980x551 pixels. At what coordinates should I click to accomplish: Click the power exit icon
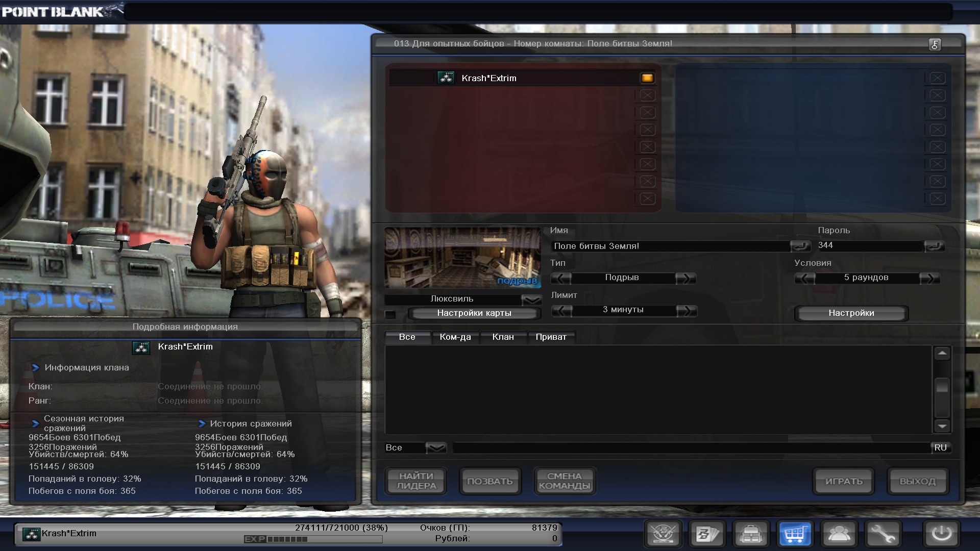[x=941, y=534]
